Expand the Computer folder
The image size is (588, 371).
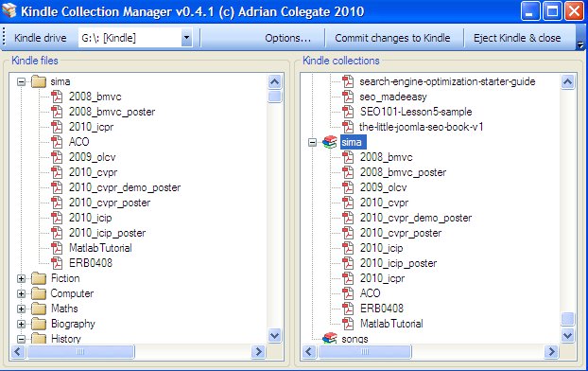22,293
